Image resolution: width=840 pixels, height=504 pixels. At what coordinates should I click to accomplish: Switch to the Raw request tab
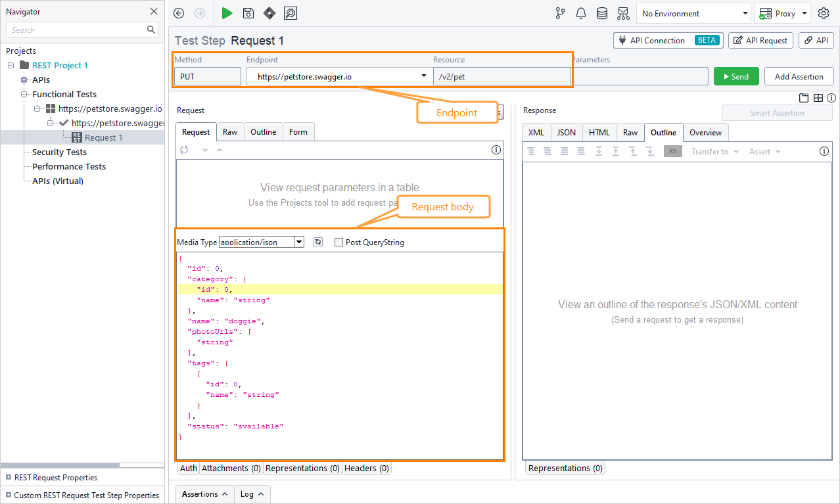point(230,131)
